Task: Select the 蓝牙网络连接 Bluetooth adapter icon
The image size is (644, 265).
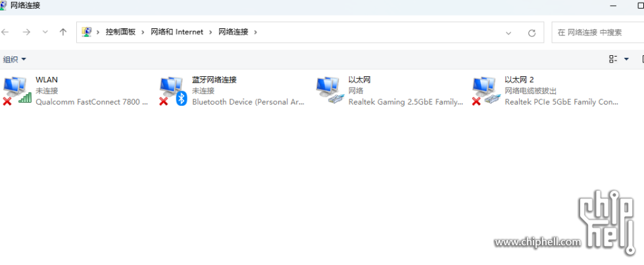Action: [x=173, y=90]
